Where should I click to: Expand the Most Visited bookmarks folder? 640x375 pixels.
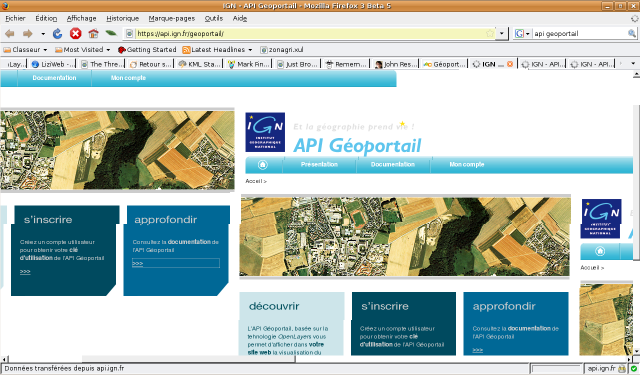click(x=83, y=49)
